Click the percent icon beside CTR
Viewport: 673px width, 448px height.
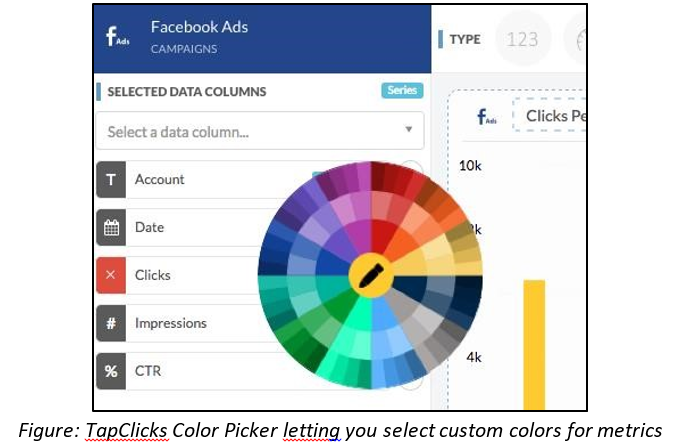pos(111,371)
